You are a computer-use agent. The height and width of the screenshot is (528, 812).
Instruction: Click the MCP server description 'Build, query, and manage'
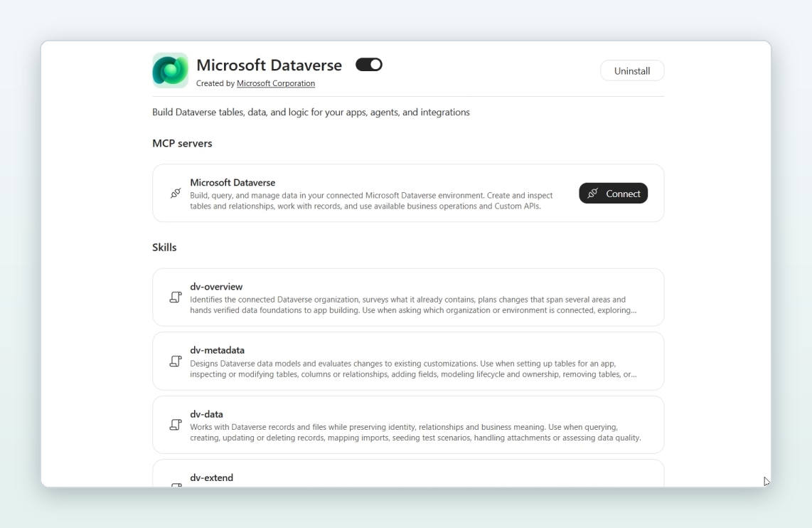371,201
